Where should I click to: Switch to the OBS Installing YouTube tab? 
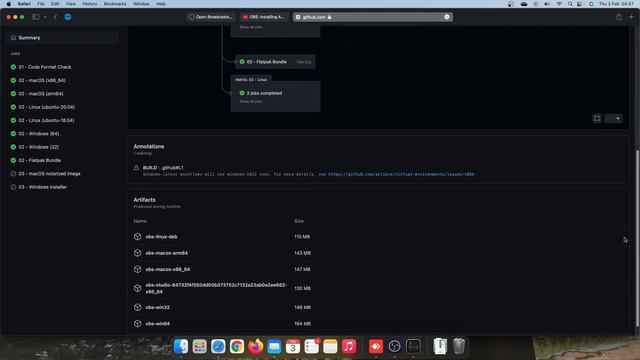264,17
